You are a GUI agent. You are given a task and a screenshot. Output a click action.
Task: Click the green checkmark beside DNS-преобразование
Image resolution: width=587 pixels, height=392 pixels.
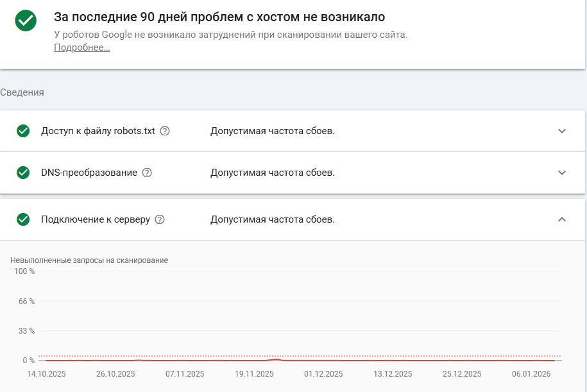pos(23,173)
